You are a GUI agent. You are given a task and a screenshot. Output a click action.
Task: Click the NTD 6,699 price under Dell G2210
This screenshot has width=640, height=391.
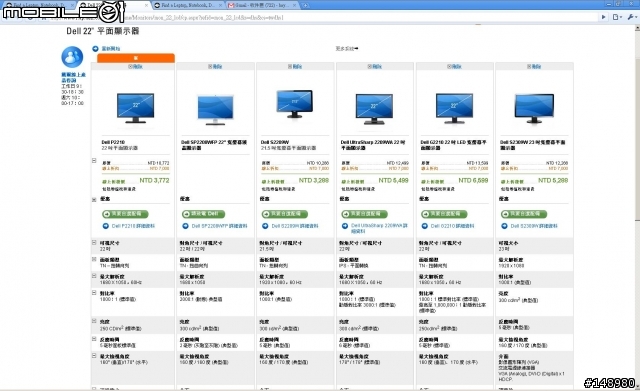point(473,180)
